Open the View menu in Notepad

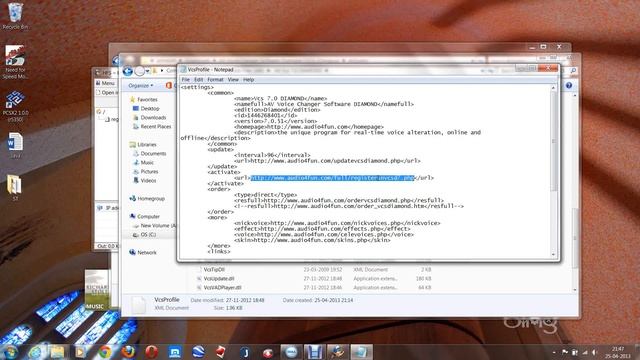click(x=233, y=80)
